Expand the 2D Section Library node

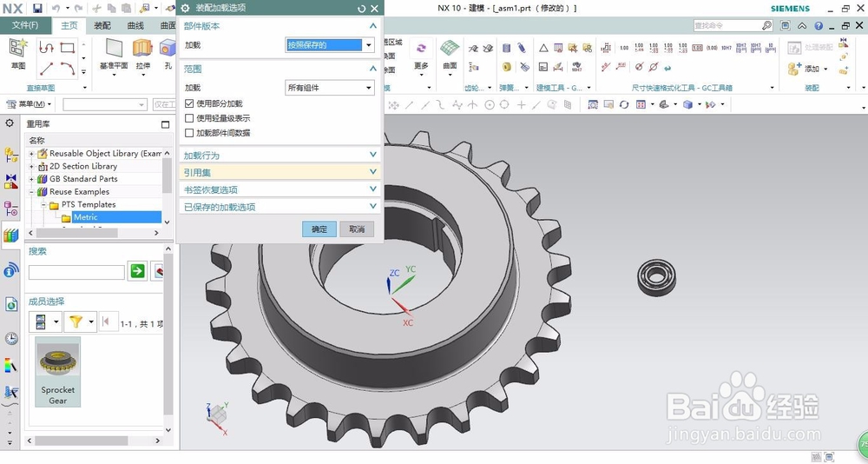point(31,166)
